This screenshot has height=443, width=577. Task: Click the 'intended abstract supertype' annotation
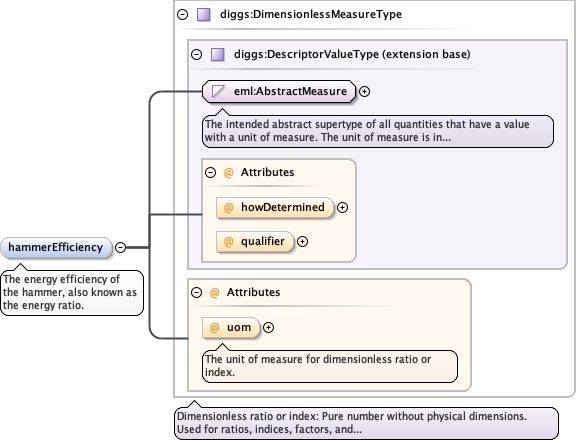[x=378, y=131]
